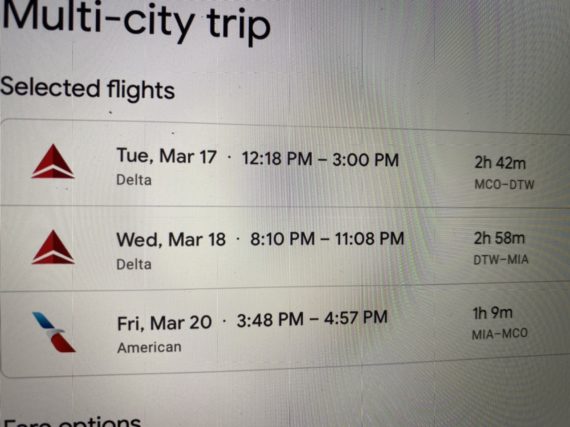Click the Multi-city trip heading
570x427 pixels.
point(136,20)
